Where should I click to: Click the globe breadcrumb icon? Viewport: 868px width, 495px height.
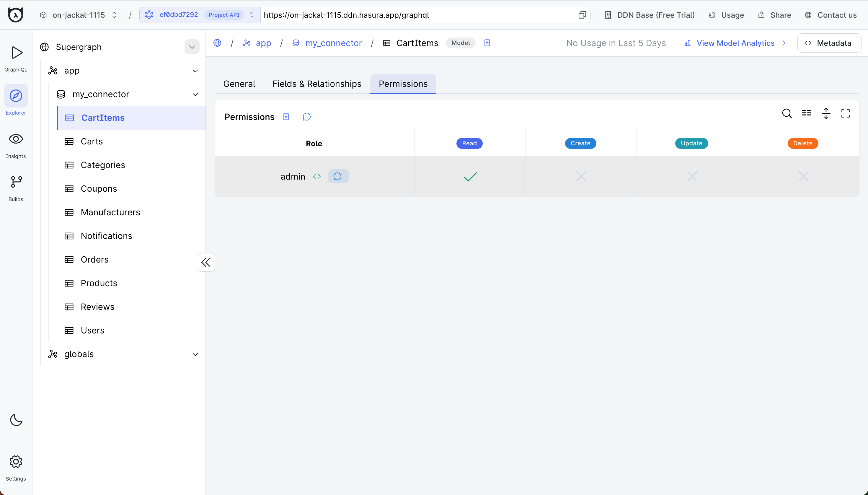point(217,43)
